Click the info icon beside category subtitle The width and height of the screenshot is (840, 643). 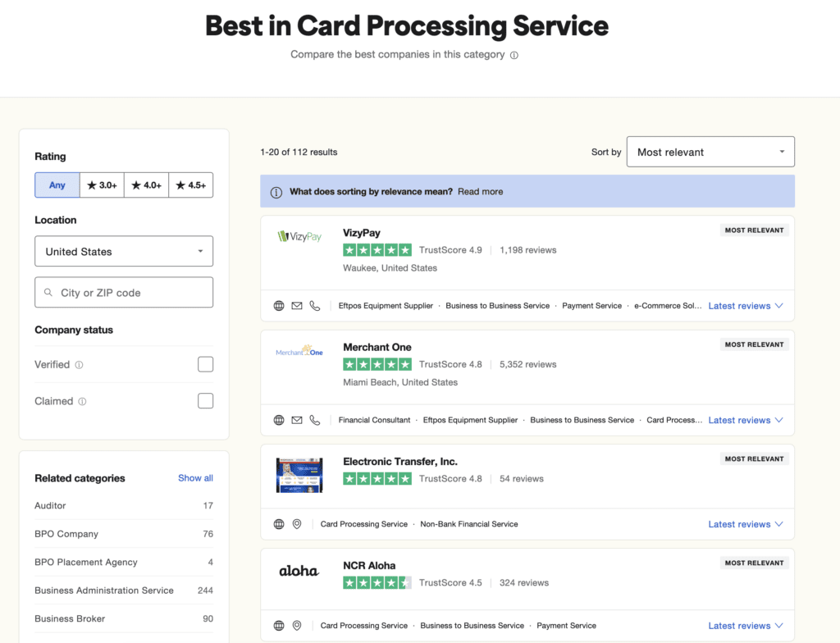point(514,55)
